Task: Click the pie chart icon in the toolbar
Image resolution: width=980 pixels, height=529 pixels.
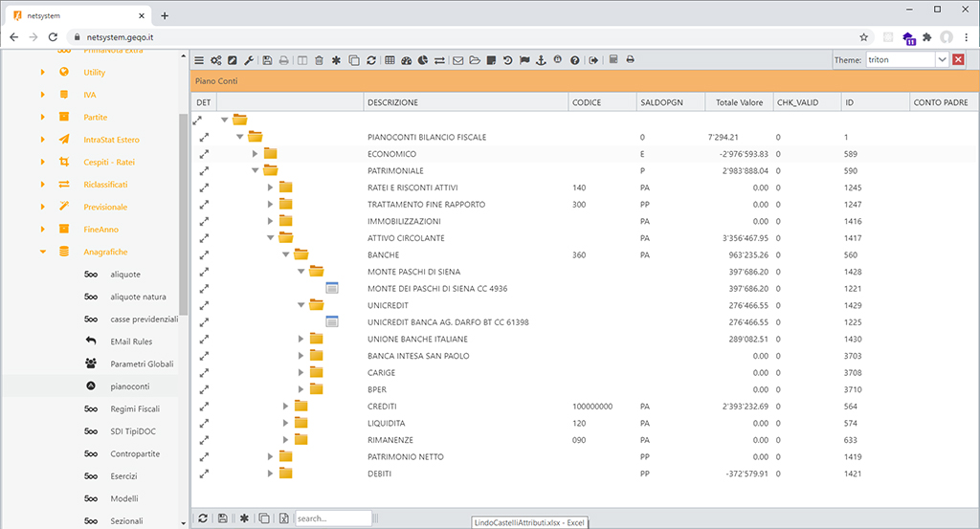Action: [x=422, y=60]
